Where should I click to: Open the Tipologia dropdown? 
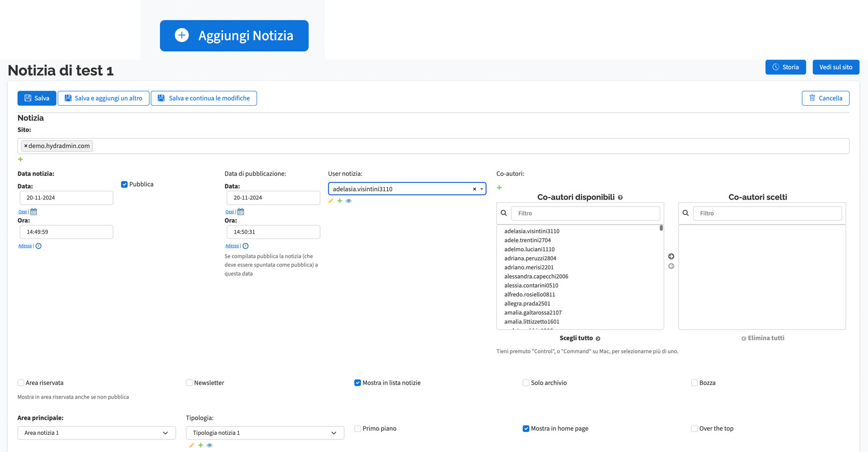click(x=265, y=433)
